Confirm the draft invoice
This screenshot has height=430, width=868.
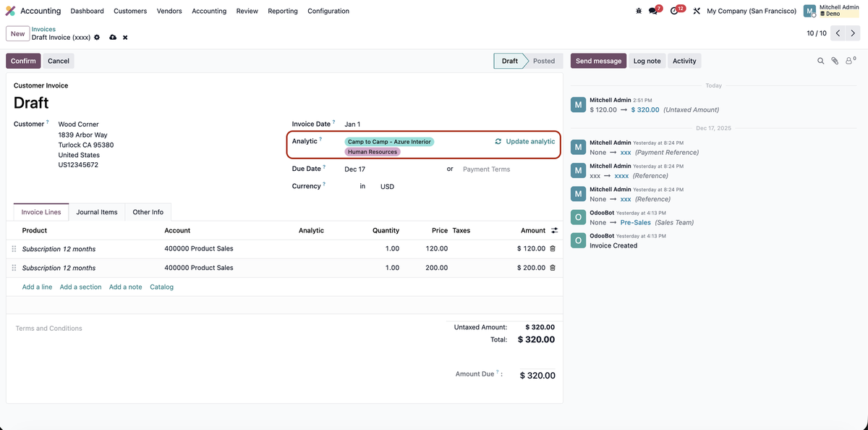tap(22, 61)
